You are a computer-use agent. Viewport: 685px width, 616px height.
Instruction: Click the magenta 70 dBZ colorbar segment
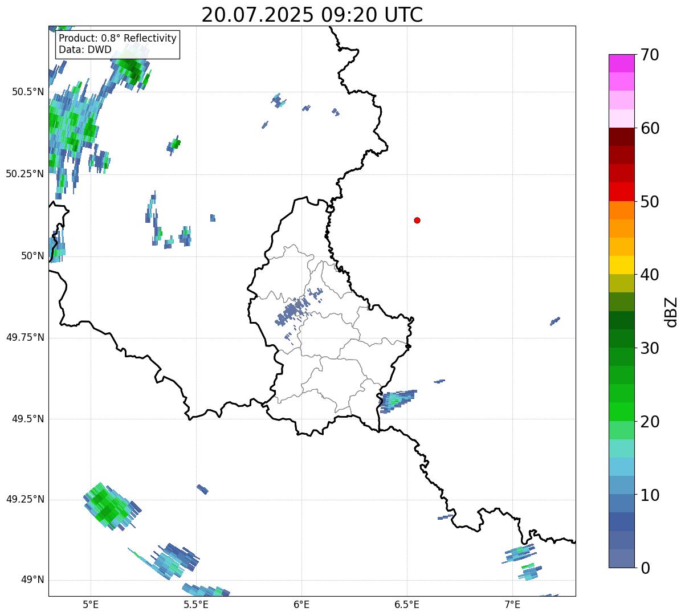pos(621,63)
